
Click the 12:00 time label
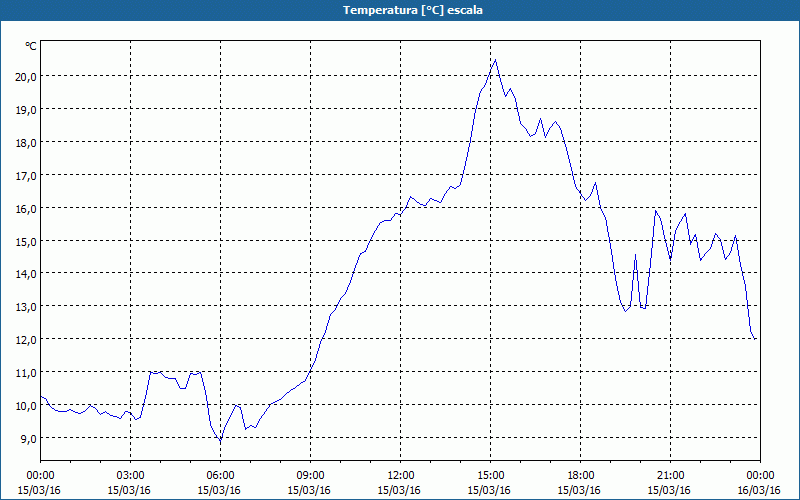pos(401,476)
